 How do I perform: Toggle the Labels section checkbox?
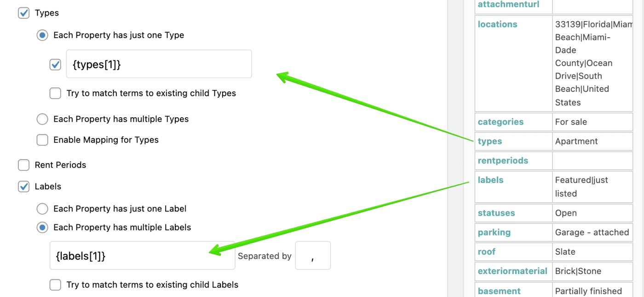[x=24, y=186]
